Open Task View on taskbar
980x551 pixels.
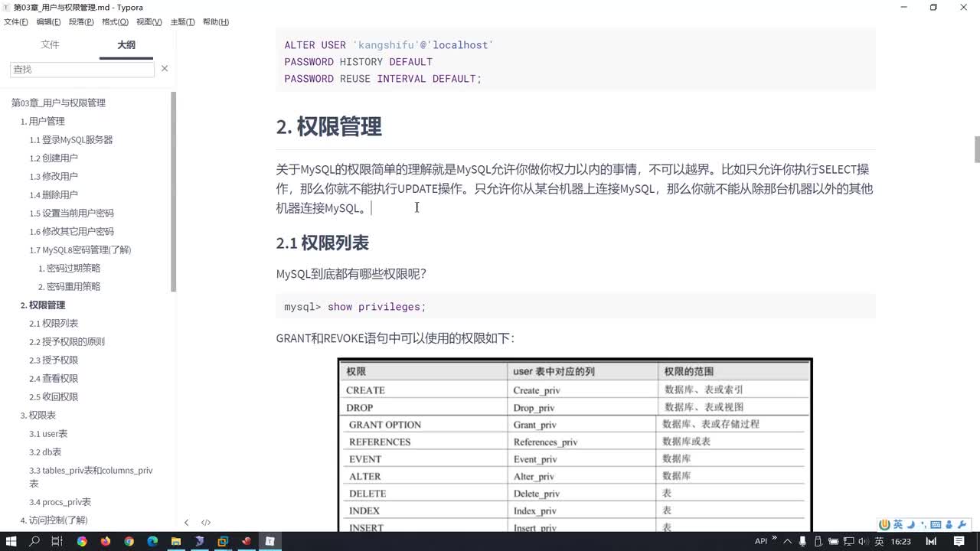(x=57, y=541)
